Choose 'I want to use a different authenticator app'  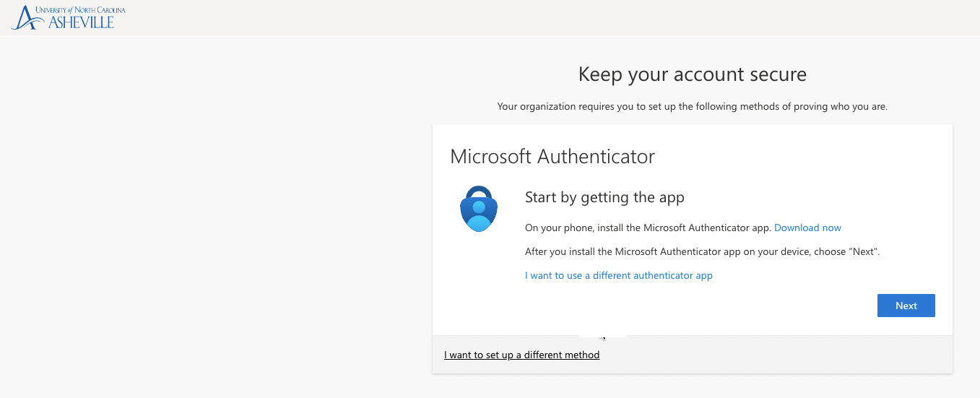618,275
